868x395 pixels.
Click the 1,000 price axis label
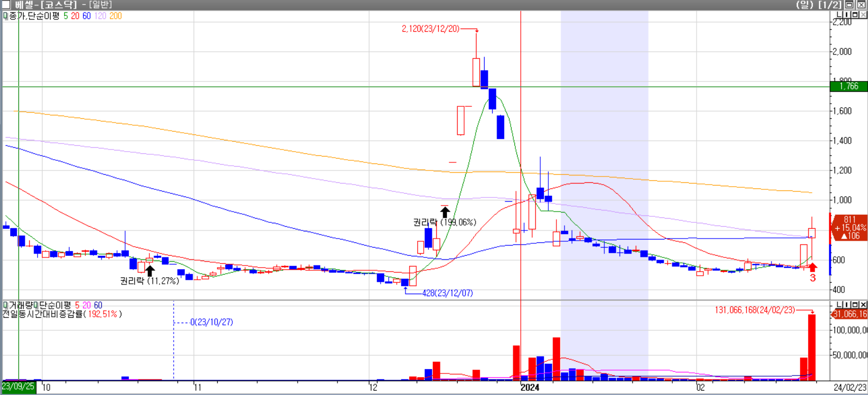[x=842, y=200]
